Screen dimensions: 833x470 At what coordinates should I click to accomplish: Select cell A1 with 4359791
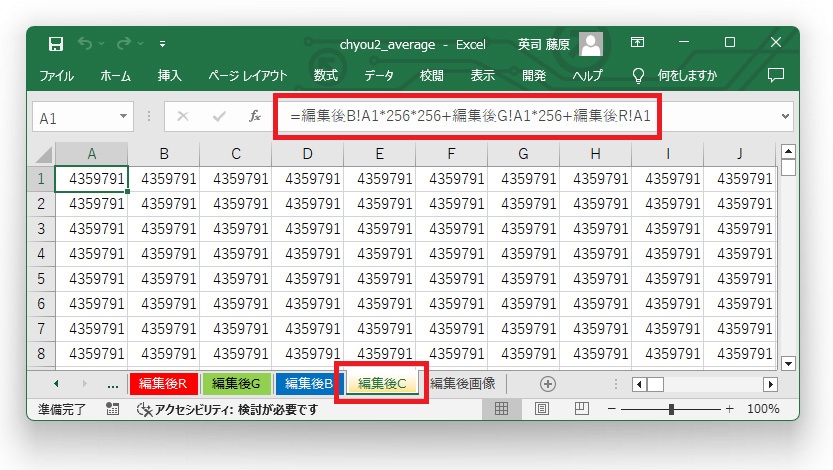91,179
